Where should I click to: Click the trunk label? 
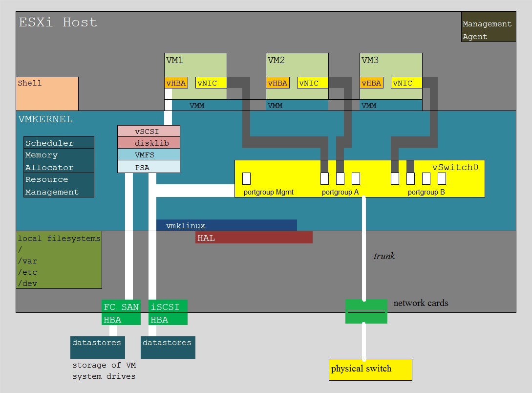click(384, 256)
